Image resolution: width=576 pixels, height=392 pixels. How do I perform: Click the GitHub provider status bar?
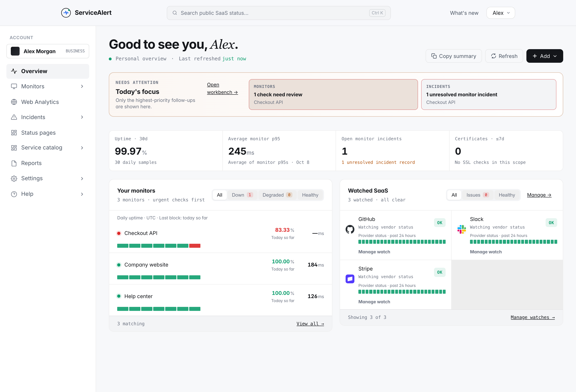402,242
